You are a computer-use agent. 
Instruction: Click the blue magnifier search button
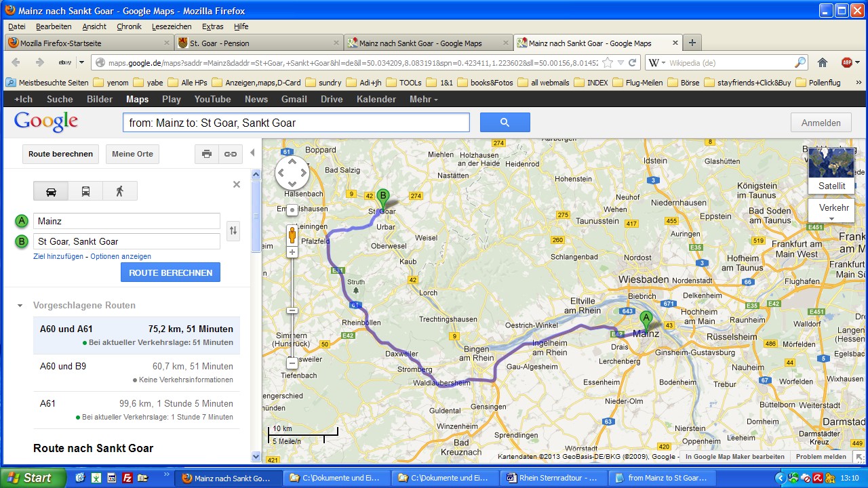pyautogui.click(x=505, y=123)
